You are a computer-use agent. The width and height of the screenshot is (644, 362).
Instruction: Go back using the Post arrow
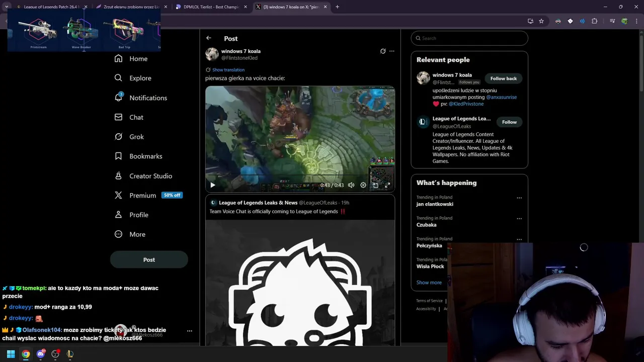(x=209, y=38)
